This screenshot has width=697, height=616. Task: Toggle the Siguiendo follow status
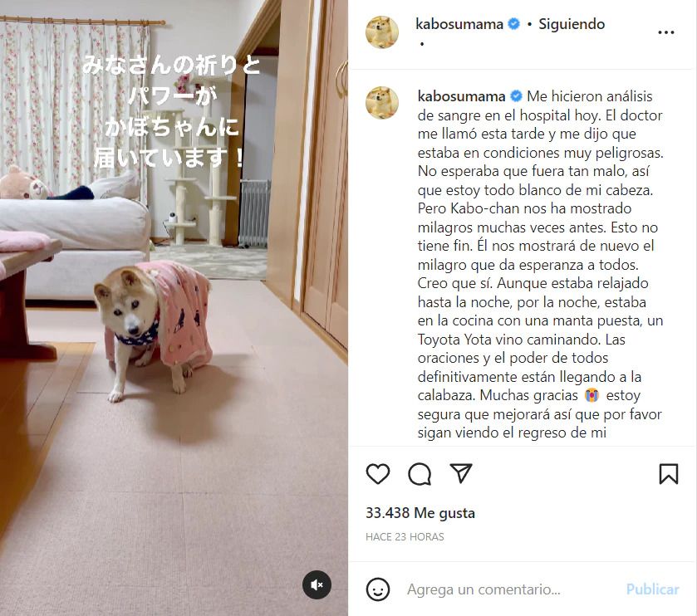tap(572, 24)
